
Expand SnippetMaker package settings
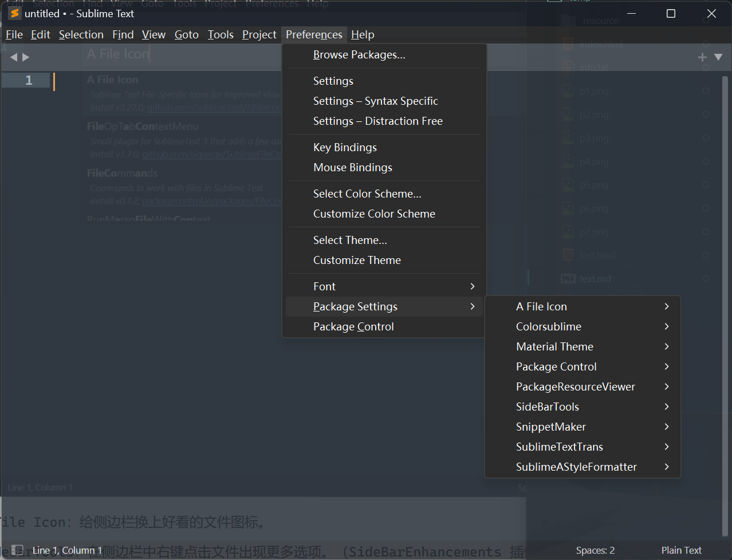[583, 427]
